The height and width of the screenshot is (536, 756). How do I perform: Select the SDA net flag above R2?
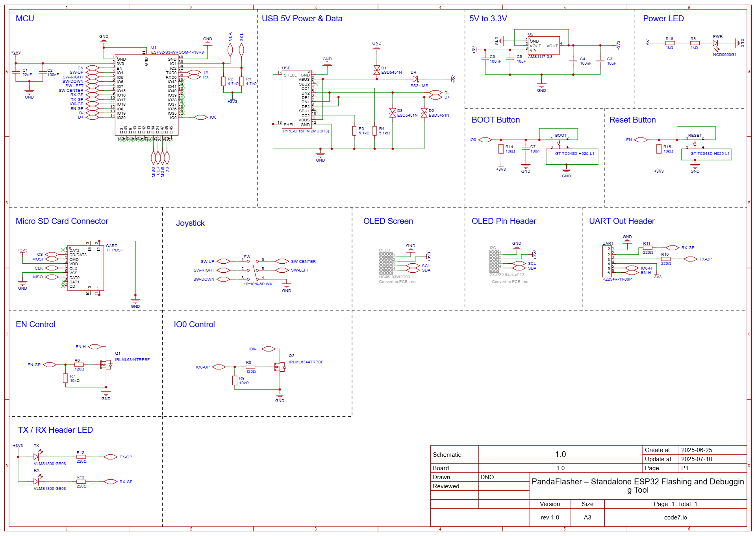tap(230, 50)
